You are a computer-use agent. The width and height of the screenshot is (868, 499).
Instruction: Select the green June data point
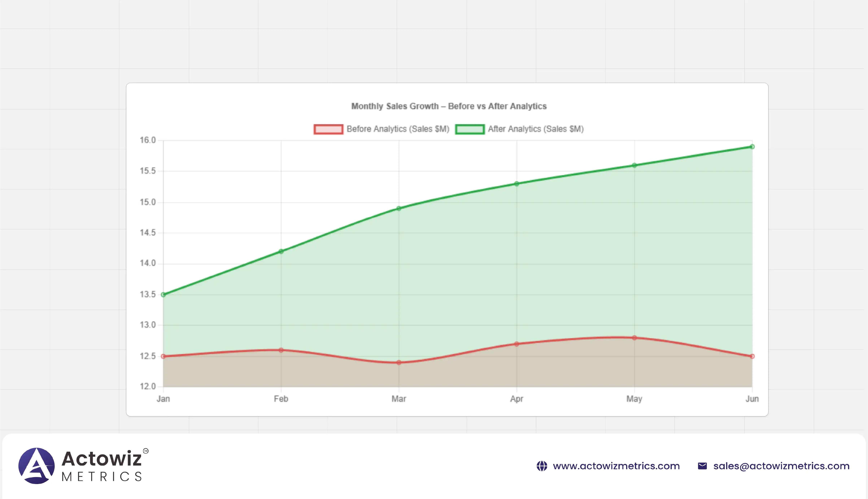752,147
